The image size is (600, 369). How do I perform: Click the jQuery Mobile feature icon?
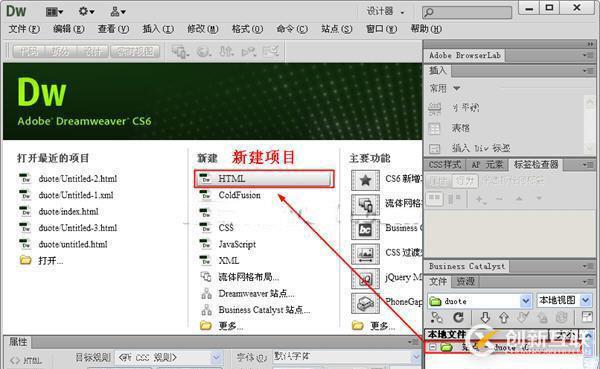(365, 278)
